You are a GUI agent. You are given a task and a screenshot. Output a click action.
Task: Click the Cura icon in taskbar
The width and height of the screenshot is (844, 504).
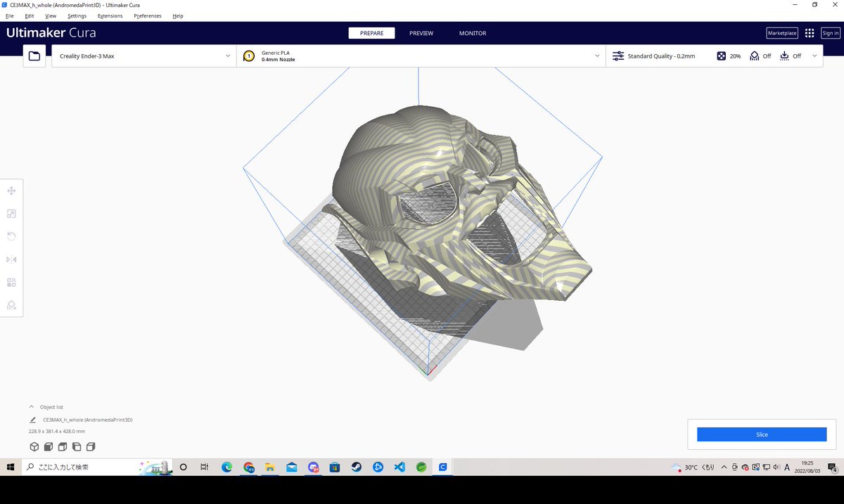coord(443,467)
